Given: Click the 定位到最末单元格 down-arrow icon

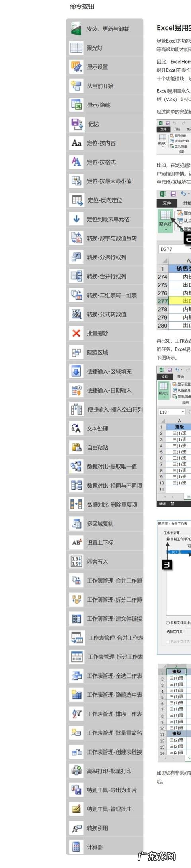Looking at the screenshot, I should pyautogui.click(x=76, y=219).
